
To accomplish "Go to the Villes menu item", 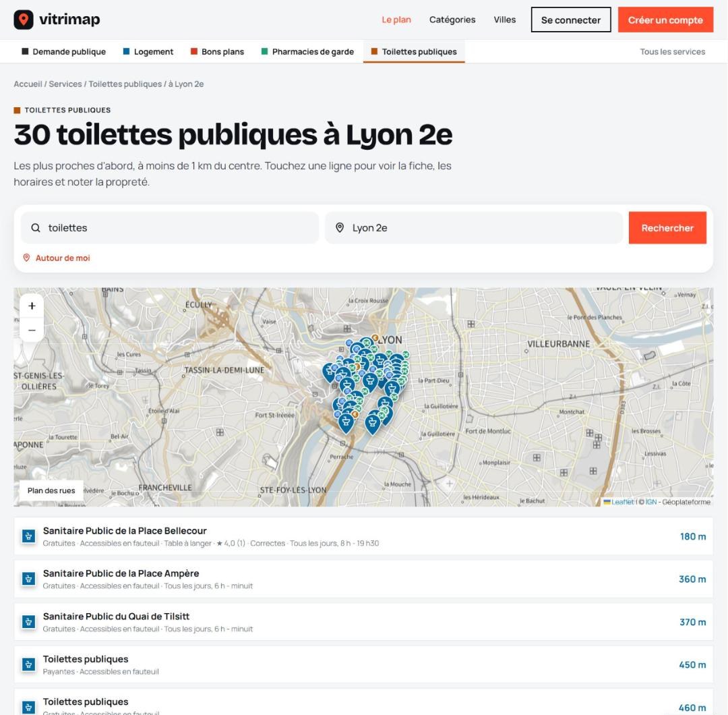I will pyautogui.click(x=504, y=20).
